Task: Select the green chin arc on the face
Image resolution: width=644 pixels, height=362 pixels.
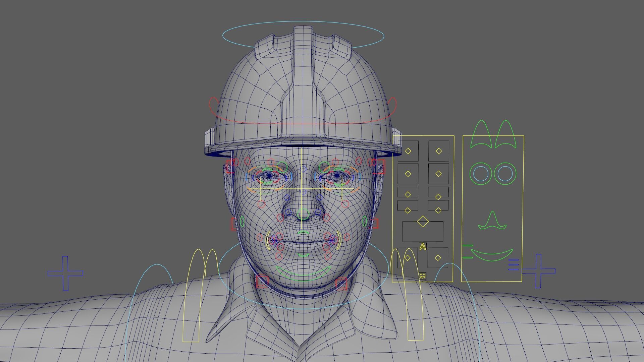Action: (303, 274)
